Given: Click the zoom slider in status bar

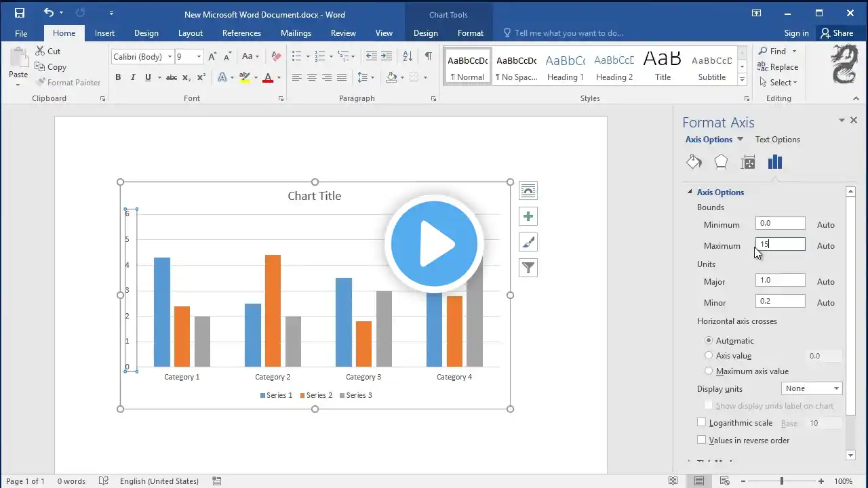Looking at the screenshot, I should point(781,481).
